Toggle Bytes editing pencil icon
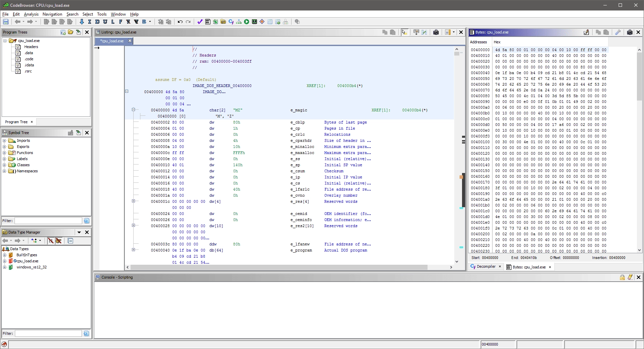Viewport: 644px width, 349px height. point(586,32)
